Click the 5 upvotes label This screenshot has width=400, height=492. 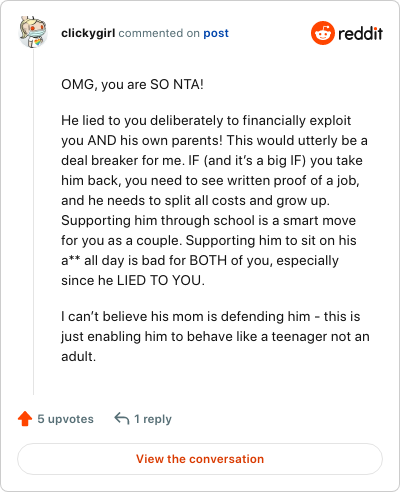click(65, 419)
